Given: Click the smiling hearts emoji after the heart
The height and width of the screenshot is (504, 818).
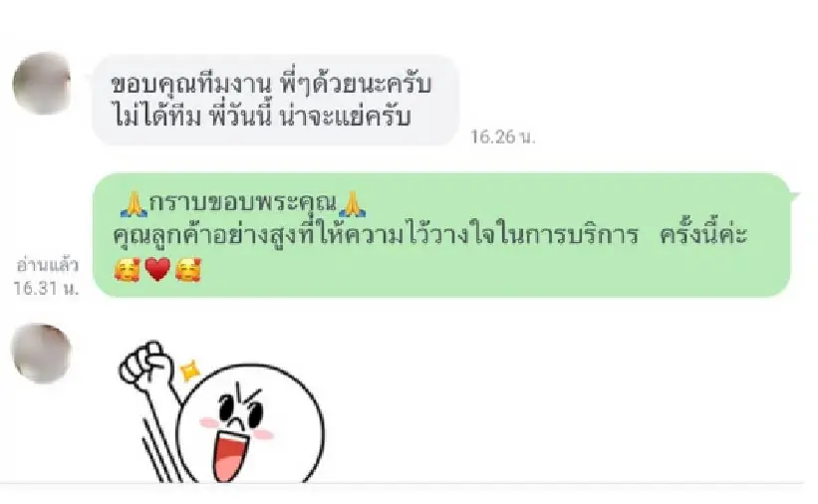Looking at the screenshot, I should pyautogui.click(x=188, y=270).
